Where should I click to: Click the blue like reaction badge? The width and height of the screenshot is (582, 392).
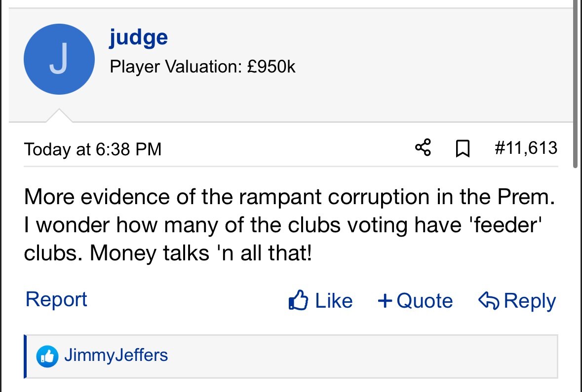pos(47,356)
